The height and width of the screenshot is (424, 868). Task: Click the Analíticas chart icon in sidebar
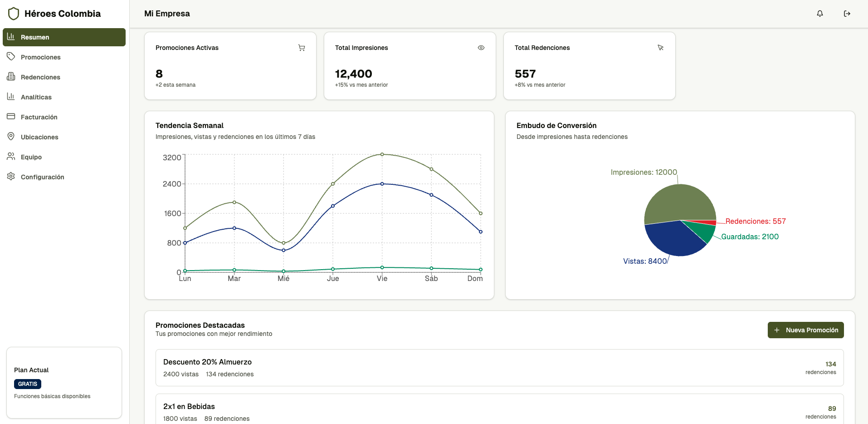click(x=11, y=97)
